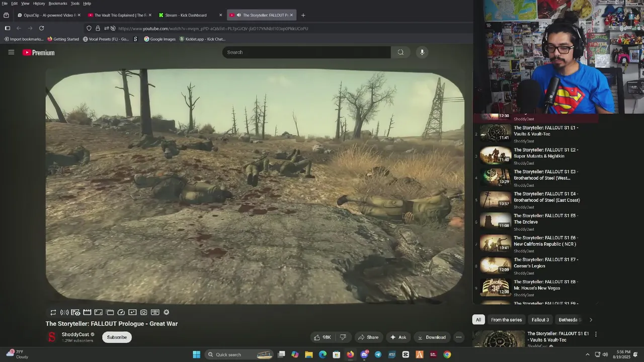Screen dimensions: 644x362
Task: Click the YouTube search input field
Action: pos(306,52)
